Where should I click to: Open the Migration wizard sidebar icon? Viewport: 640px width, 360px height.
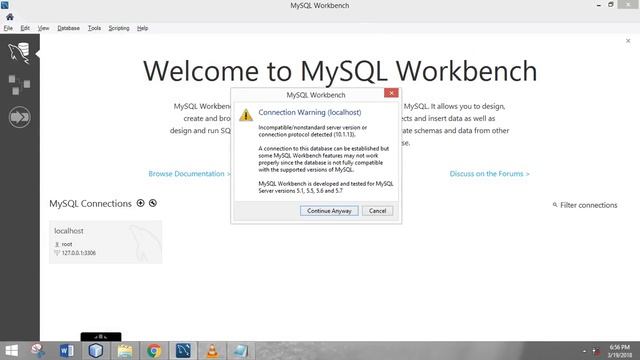(19, 117)
